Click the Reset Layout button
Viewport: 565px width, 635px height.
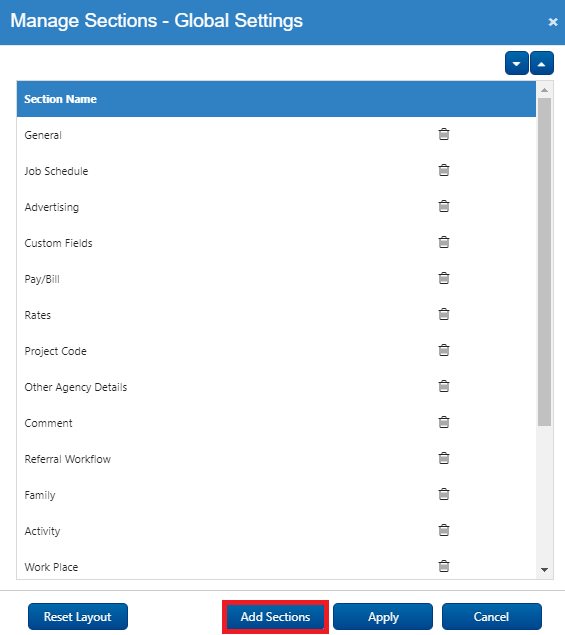point(78,617)
